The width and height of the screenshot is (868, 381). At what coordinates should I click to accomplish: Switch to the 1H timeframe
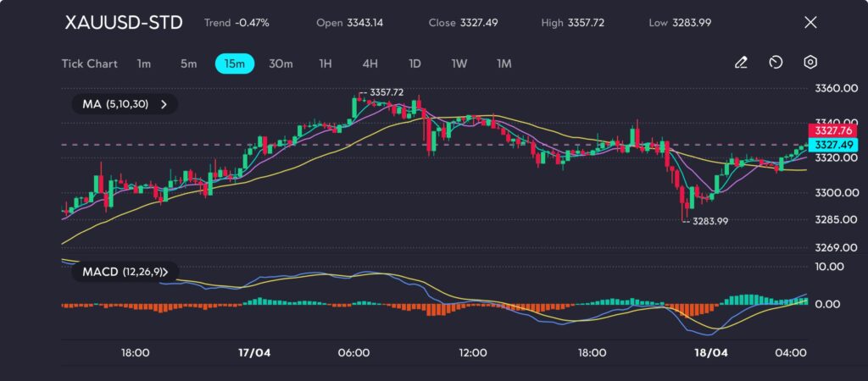point(325,63)
